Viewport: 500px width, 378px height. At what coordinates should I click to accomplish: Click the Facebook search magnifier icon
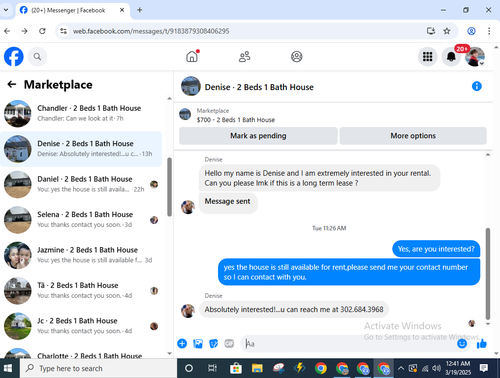click(x=37, y=57)
